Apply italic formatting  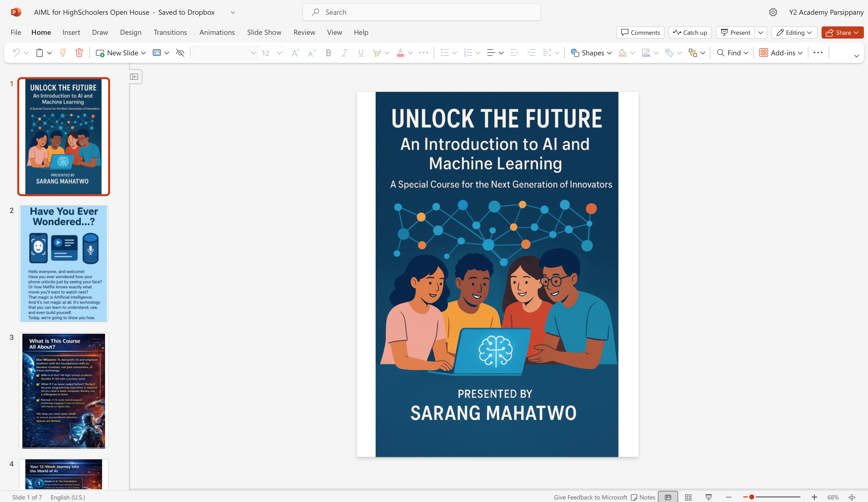[344, 53]
